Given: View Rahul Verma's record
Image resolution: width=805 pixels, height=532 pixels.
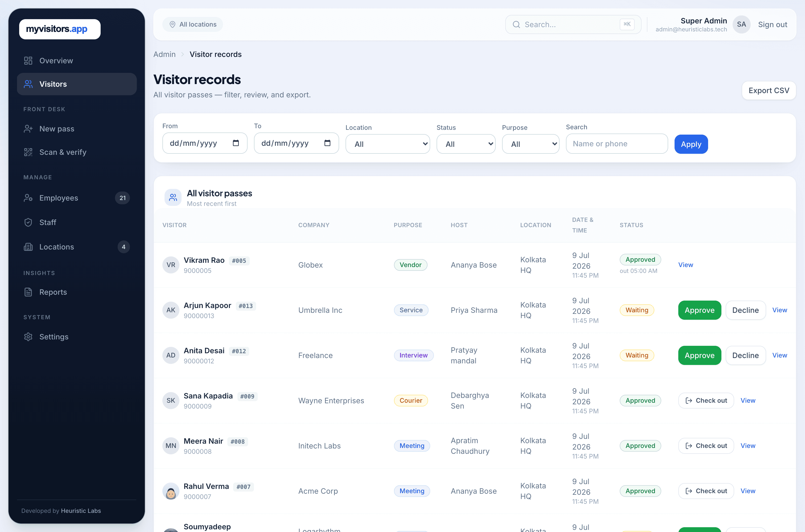Looking at the screenshot, I should [x=747, y=491].
